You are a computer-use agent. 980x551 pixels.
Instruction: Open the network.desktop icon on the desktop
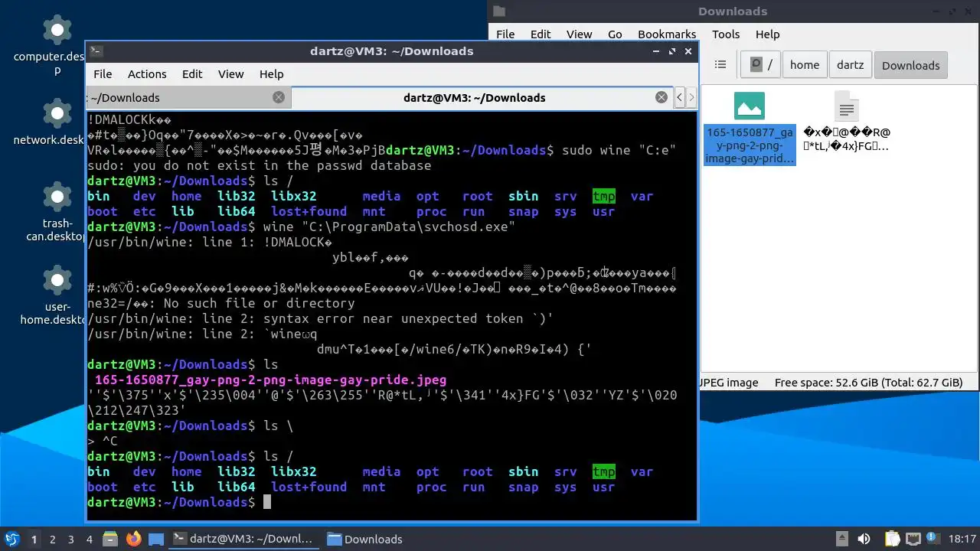point(57,122)
